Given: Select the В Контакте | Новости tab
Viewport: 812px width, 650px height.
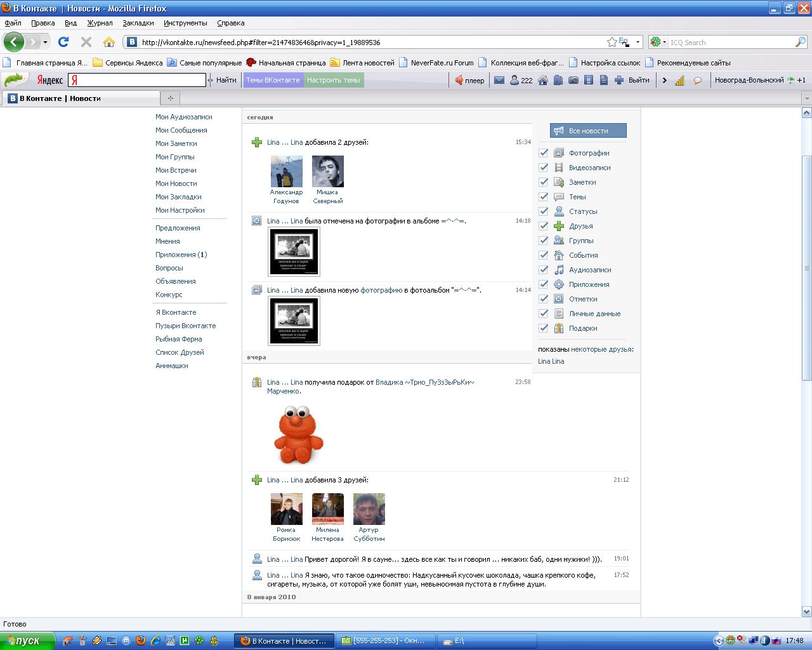Looking at the screenshot, I should point(81,98).
